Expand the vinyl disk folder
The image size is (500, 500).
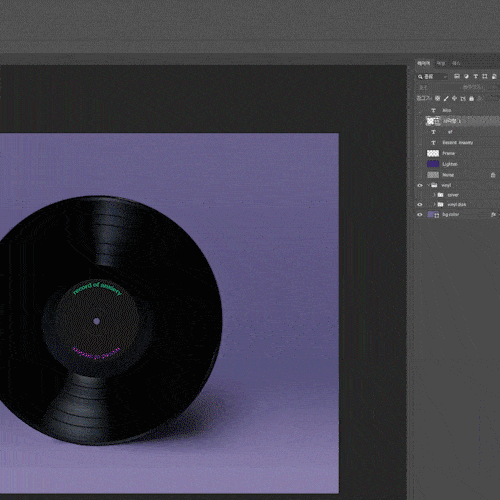(x=434, y=204)
